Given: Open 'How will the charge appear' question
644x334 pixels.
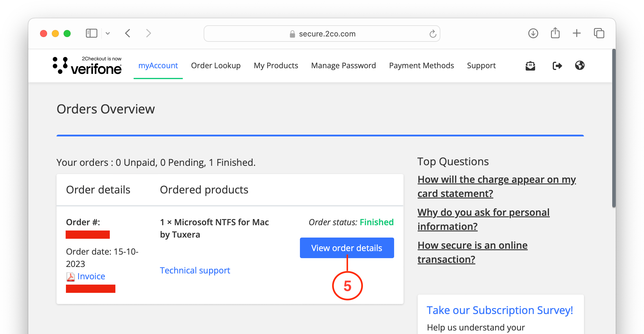Looking at the screenshot, I should click(x=497, y=186).
